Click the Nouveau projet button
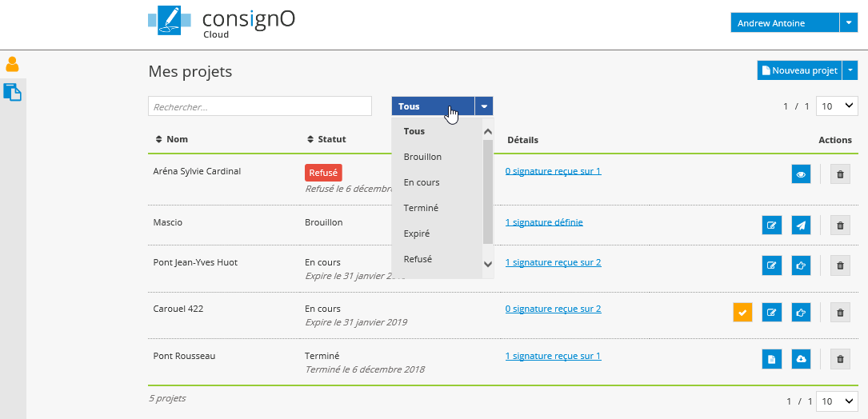Screen dimensions: 868x419 [799, 70]
